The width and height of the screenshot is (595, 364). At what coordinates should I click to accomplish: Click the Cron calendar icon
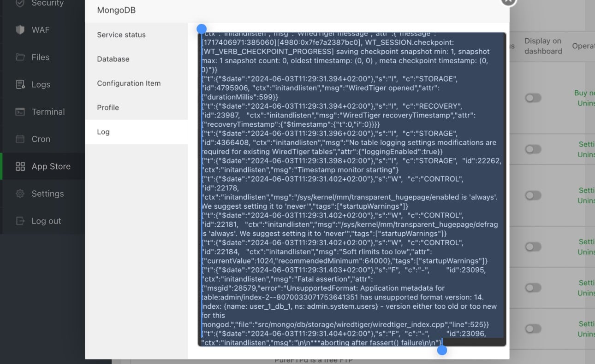tap(20, 139)
